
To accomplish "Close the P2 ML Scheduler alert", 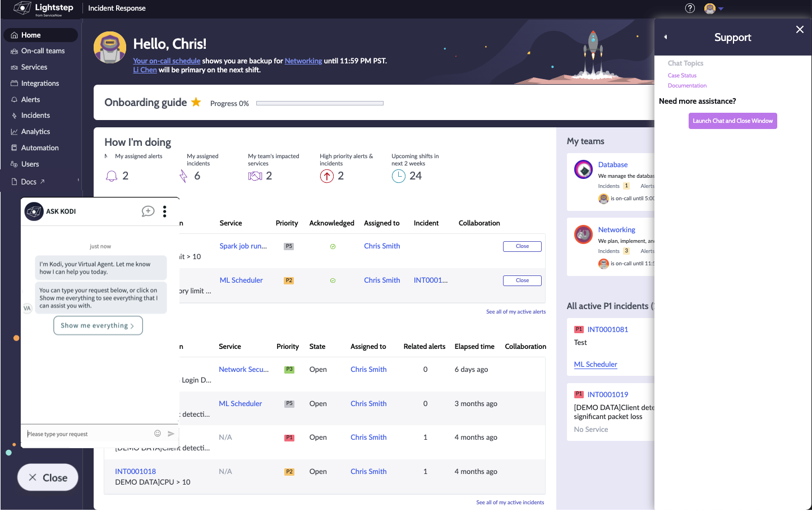I will (x=522, y=280).
